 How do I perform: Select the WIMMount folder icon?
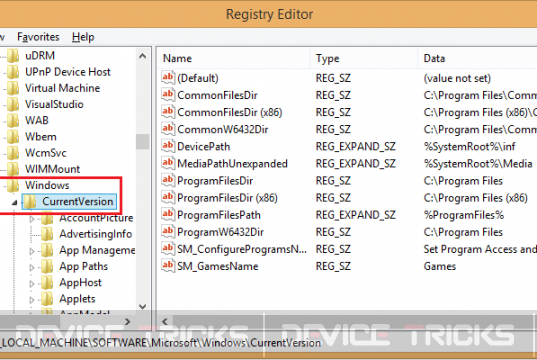click(13, 169)
